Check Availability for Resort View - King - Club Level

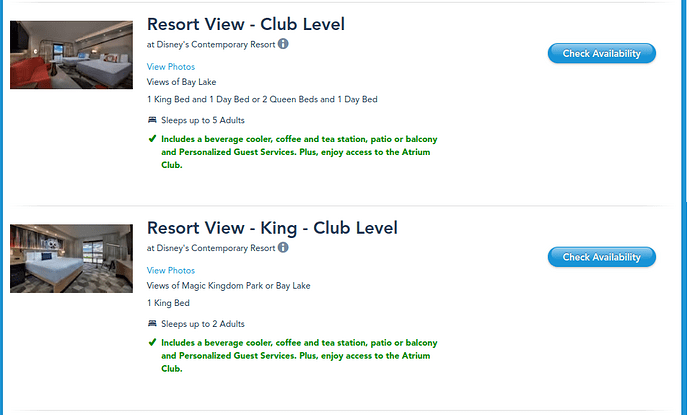pos(602,257)
